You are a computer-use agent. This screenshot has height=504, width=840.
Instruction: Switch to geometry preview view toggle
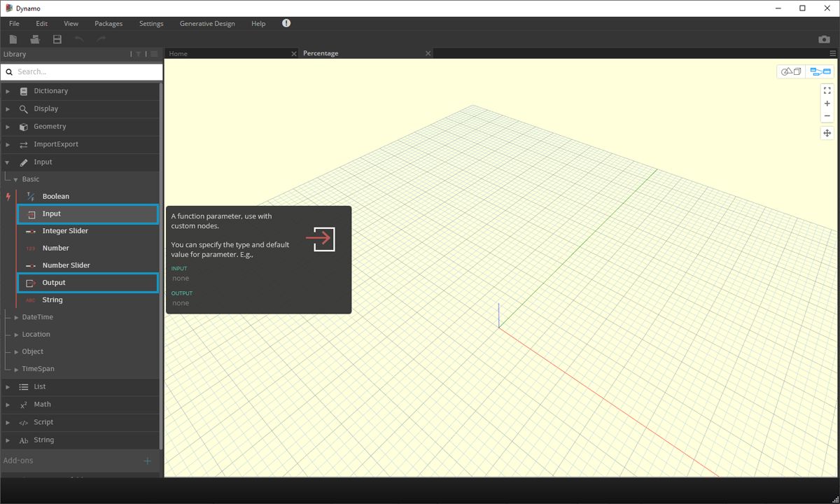click(790, 71)
